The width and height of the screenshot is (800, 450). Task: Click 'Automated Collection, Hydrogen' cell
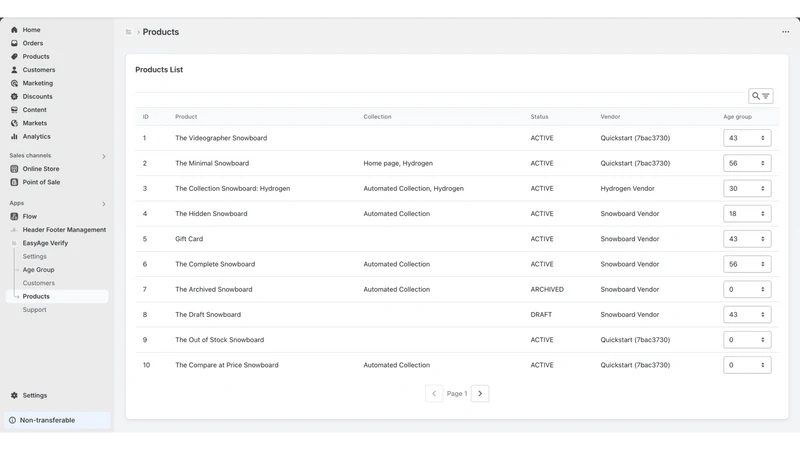click(413, 188)
